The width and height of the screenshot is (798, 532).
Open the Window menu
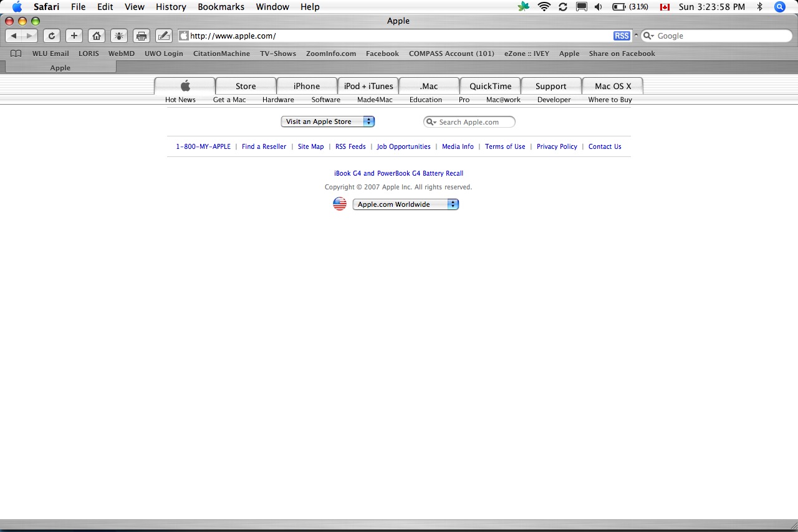pyautogui.click(x=272, y=7)
